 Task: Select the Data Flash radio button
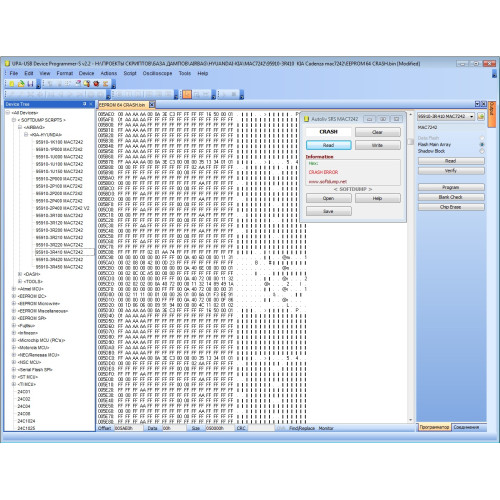coord(482,138)
